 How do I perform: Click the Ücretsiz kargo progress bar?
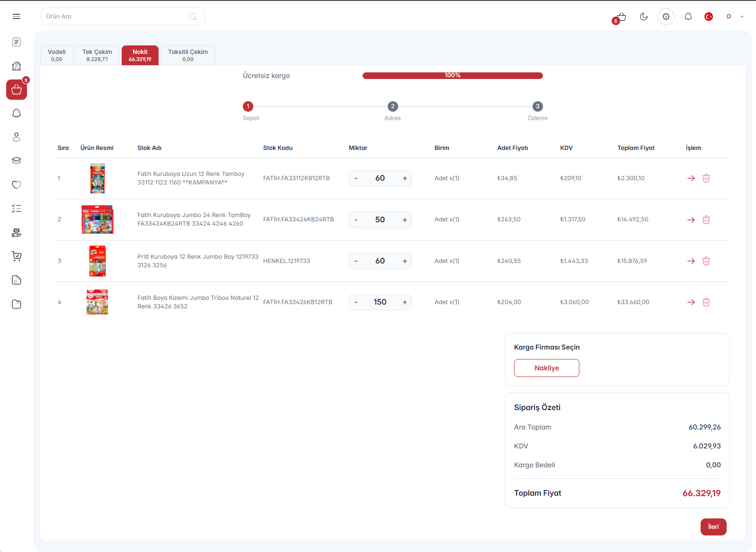(x=453, y=76)
